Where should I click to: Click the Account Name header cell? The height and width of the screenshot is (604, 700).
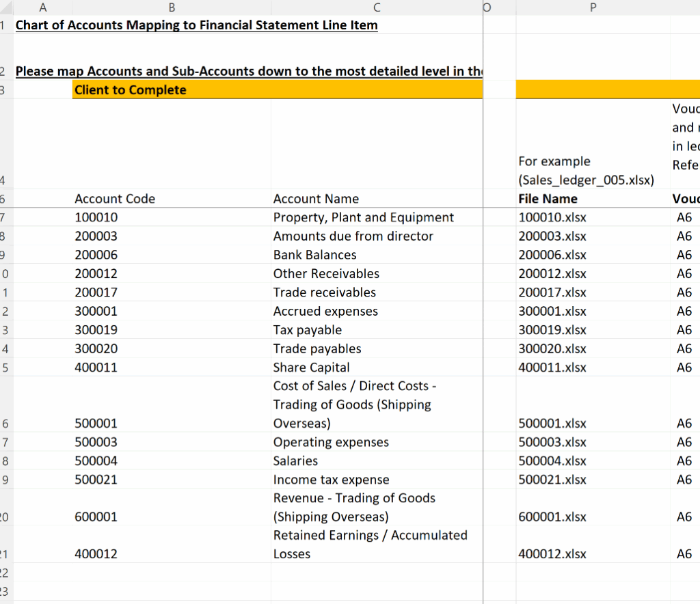point(316,199)
